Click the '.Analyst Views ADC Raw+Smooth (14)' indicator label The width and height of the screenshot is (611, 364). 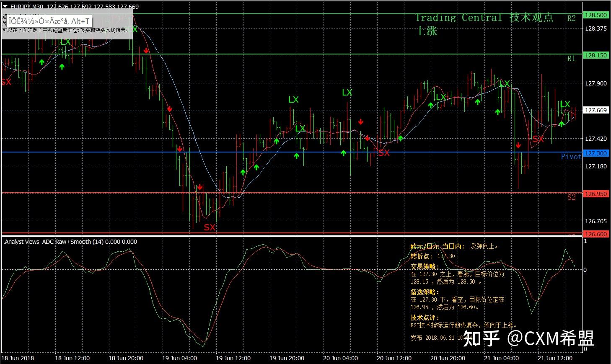click(x=53, y=242)
